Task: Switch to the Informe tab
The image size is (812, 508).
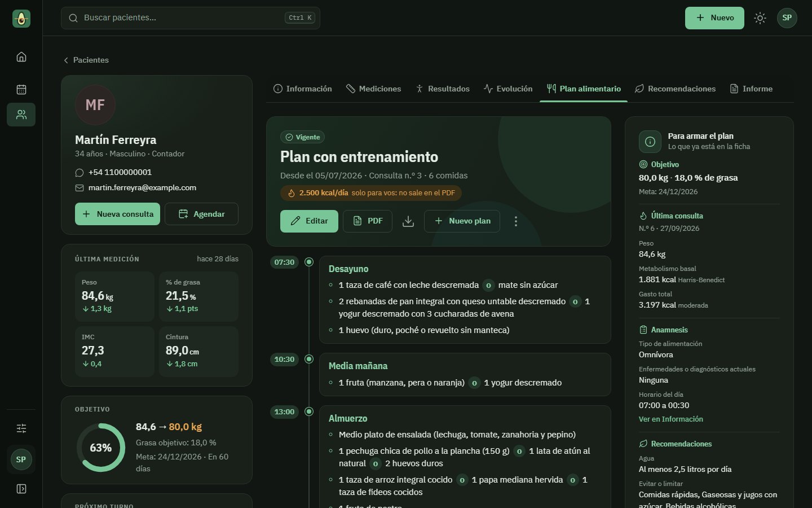Action: click(751, 89)
